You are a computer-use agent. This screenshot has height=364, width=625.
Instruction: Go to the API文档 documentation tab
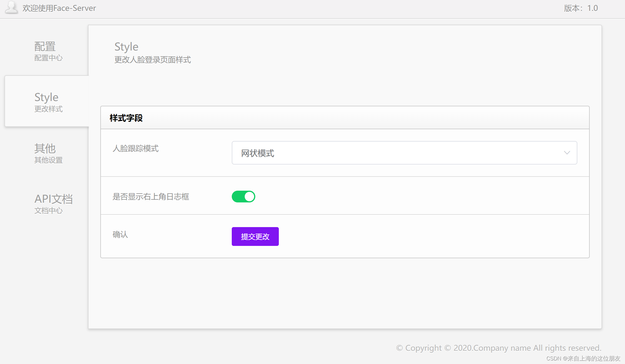click(53, 204)
